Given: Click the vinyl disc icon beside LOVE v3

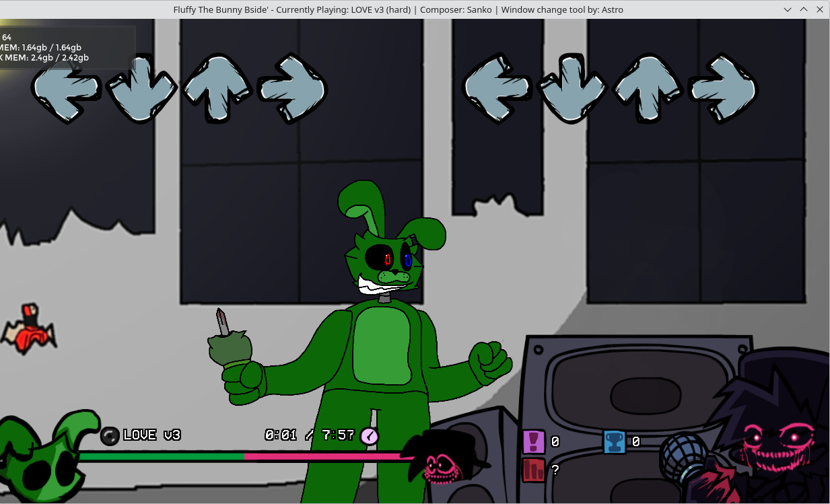Looking at the screenshot, I should point(110,435).
